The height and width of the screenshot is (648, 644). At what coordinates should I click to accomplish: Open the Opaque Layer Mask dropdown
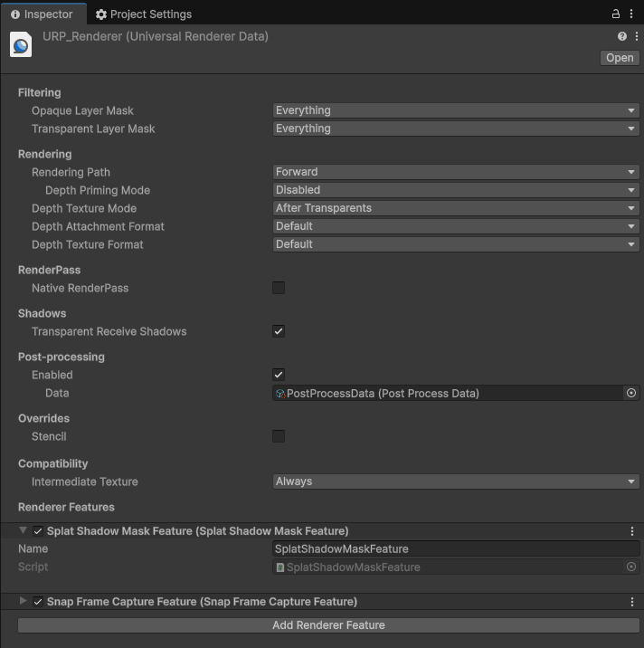[x=456, y=110]
